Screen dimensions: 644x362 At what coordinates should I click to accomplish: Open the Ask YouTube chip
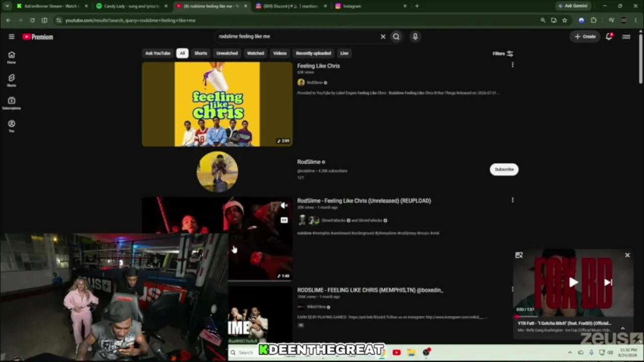[x=158, y=53]
